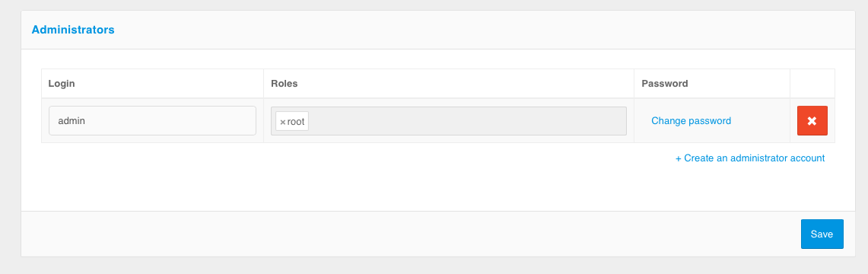Click the plus sign before Create an administrator
Viewport: 868px width, 274px height.
678,158
